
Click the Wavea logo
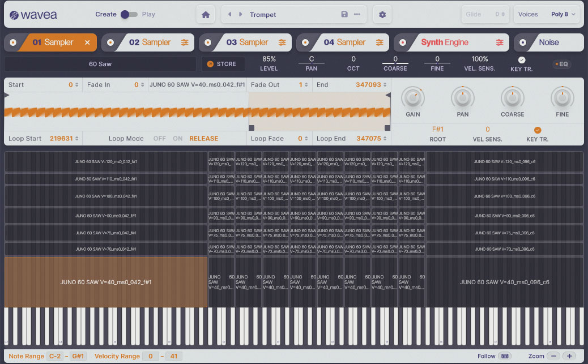pyautogui.click(x=33, y=15)
